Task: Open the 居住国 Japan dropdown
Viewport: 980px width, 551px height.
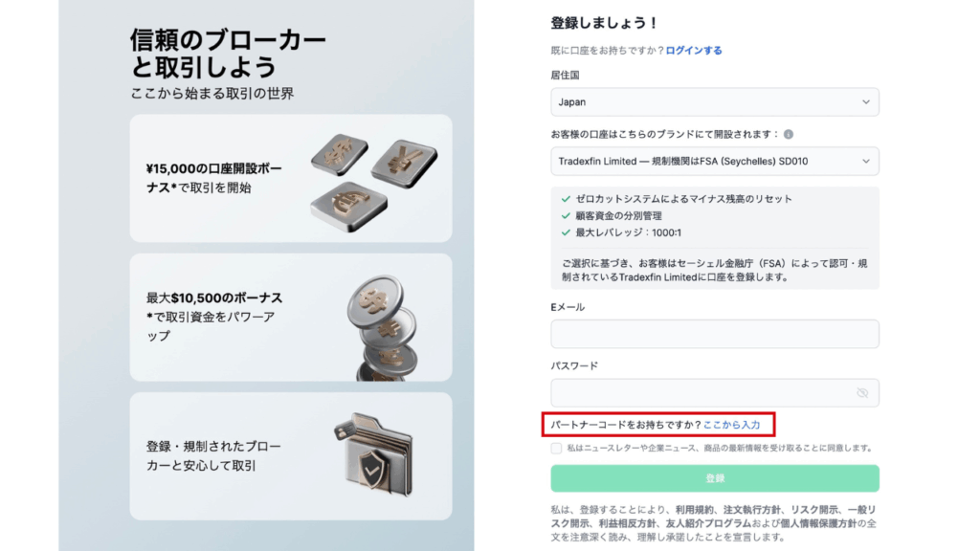Action: click(x=714, y=101)
